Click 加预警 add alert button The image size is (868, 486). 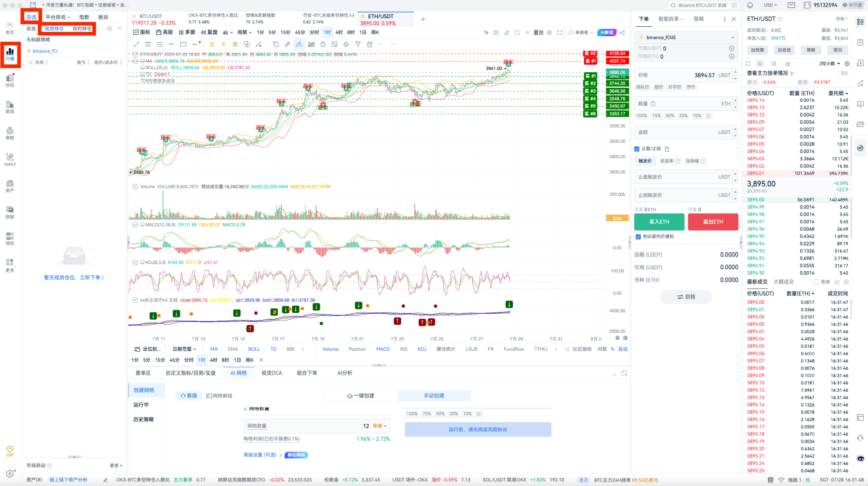[x=757, y=50]
